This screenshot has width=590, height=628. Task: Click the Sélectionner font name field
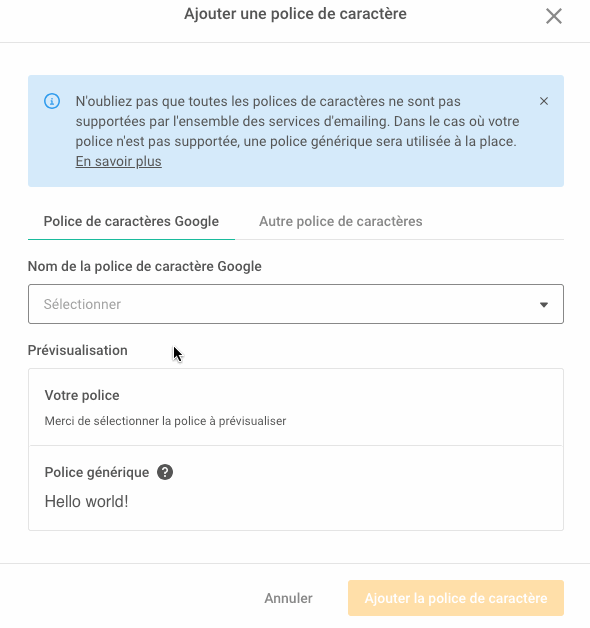(296, 304)
